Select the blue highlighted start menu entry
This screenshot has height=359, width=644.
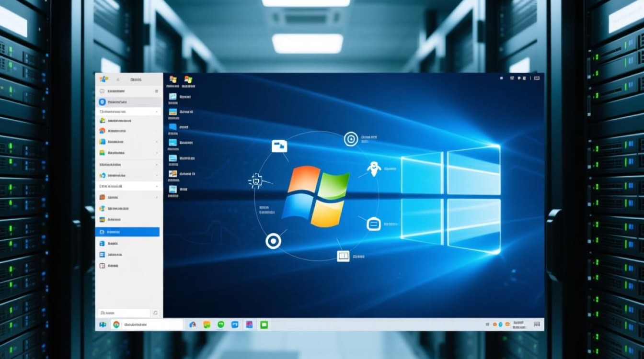pyautogui.click(x=127, y=232)
